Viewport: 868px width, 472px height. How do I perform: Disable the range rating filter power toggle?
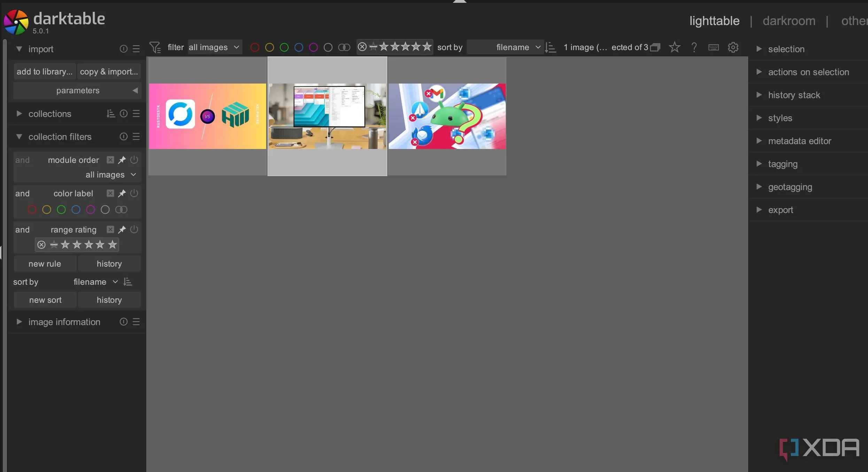tap(134, 229)
